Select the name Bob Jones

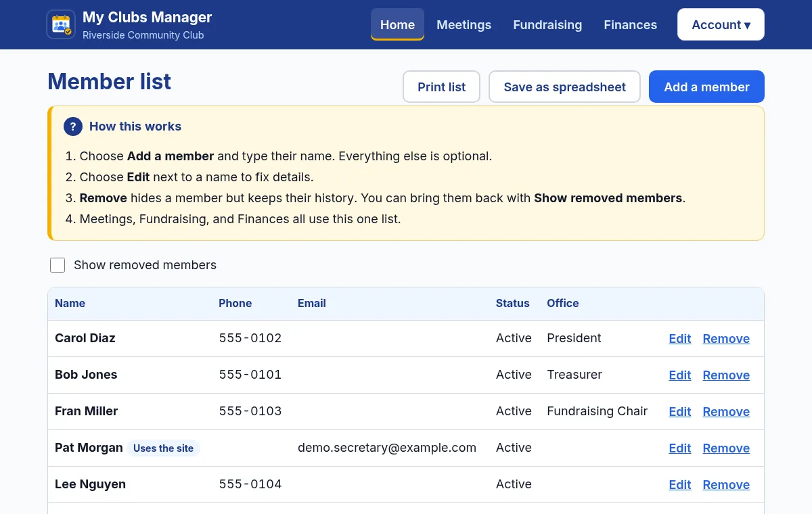point(86,375)
